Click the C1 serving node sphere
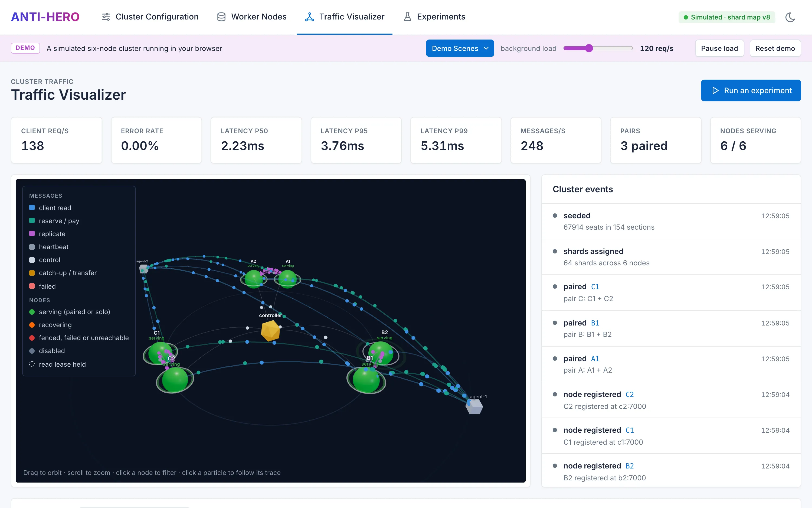Screen dimensions: 812x508 pos(160,353)
